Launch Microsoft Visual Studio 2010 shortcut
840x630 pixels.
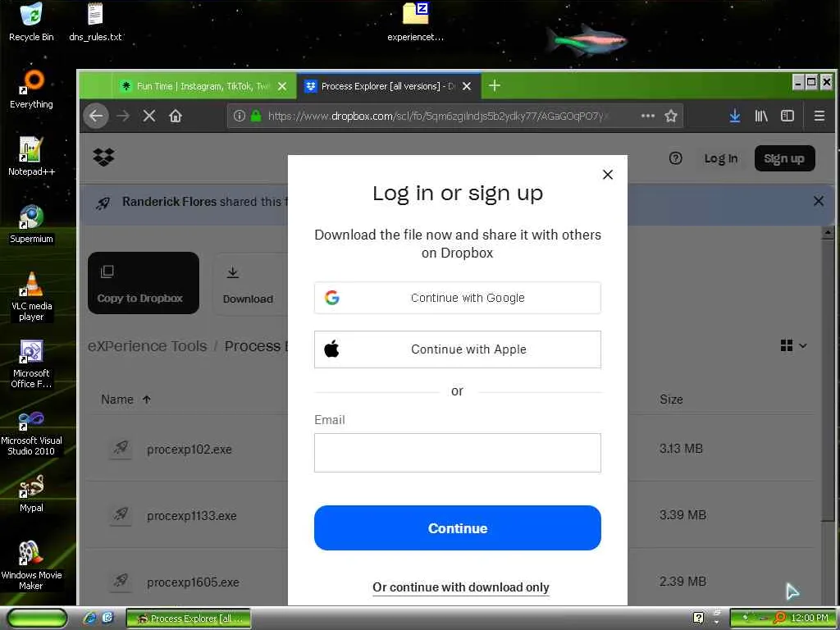click(31, 431)
